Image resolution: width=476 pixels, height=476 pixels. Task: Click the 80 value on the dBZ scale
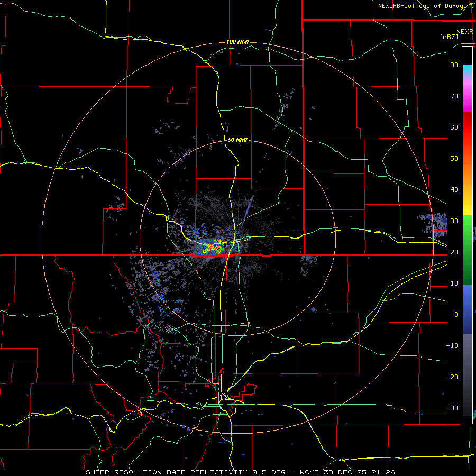[454, 65]
